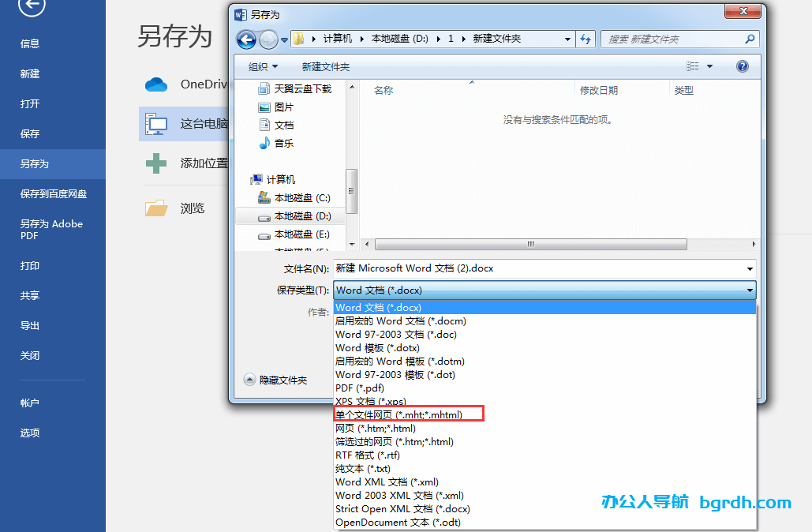This screenshot has height=532, width=812.
Task: Open the 打开 backstage tab
Action: (30, 104)
